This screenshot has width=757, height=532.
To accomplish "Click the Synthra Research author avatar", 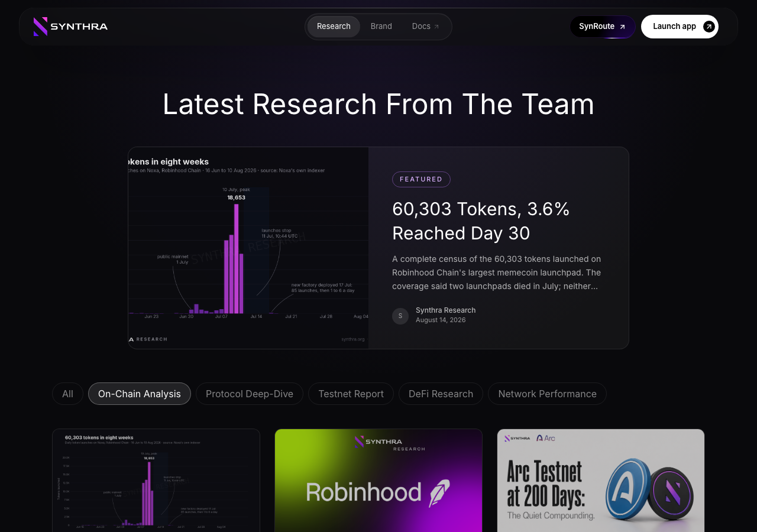I will point(400,316).
